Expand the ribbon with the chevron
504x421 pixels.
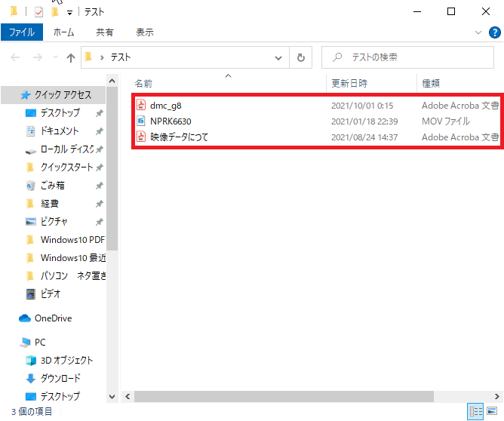click(478, 32)
